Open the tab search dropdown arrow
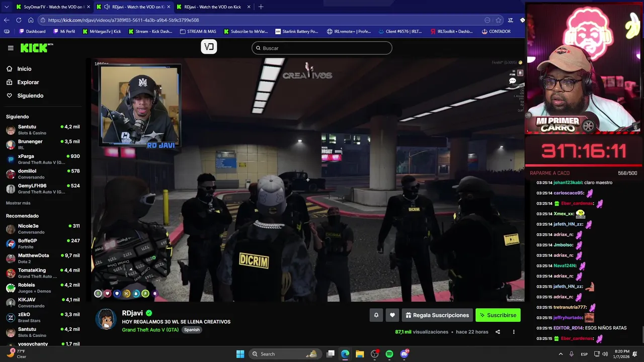The width and height of the screenshot is (644, 362). point(6,7)
